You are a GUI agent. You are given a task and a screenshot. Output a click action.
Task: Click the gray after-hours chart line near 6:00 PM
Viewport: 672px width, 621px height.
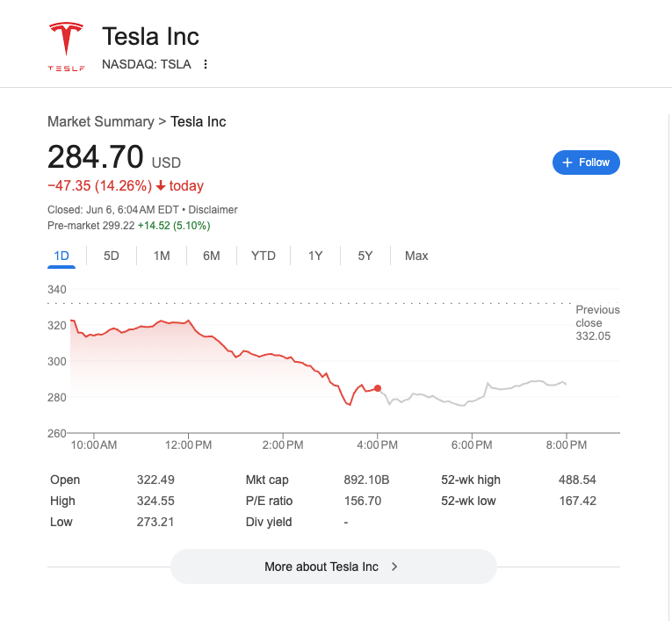[472, 401]
